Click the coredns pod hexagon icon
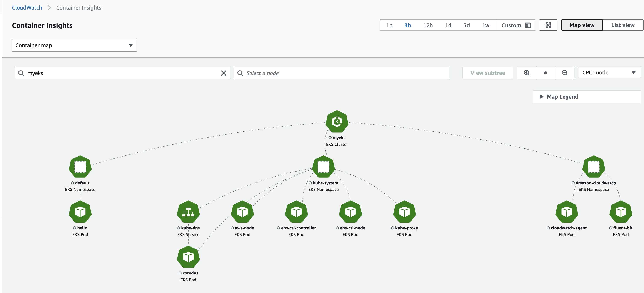The image size is (644, 293). pos(188,257)
